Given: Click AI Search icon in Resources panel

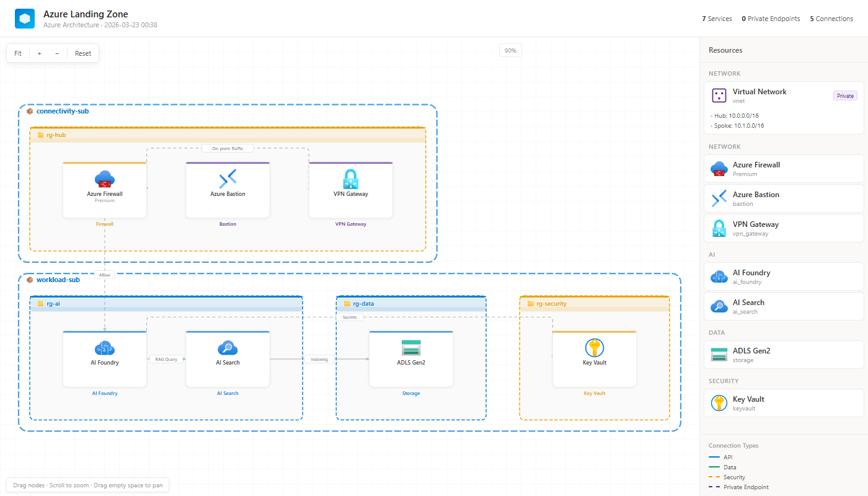Looking at the screenshot, I should [x=719, y=306].
